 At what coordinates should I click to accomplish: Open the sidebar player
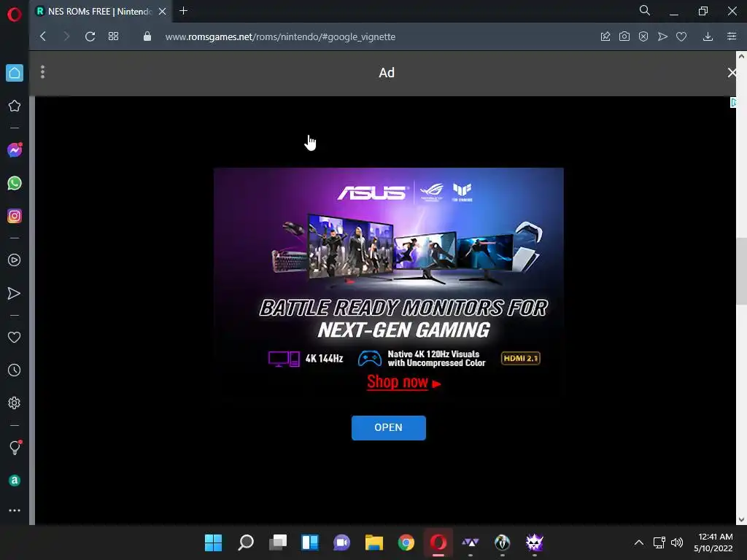[x=15, y=260]
